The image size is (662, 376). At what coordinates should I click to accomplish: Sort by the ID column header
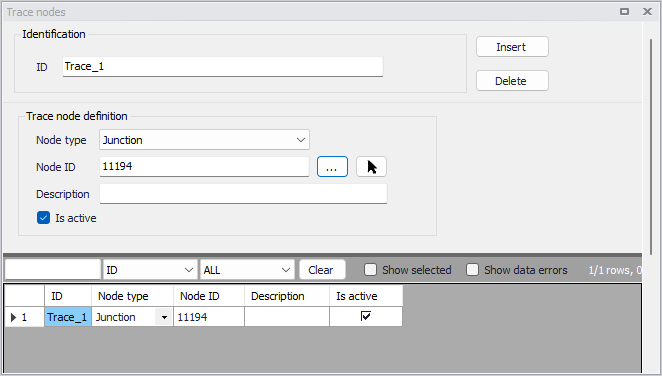click(68, 296)
